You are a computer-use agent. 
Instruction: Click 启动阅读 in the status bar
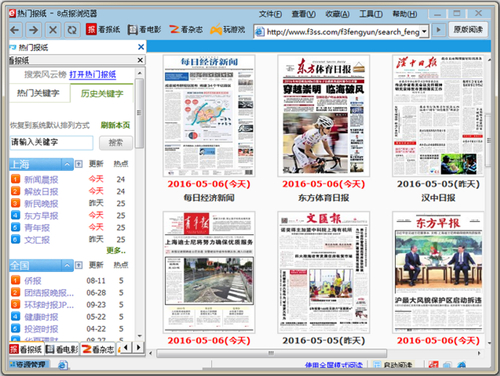pos(393,365)
